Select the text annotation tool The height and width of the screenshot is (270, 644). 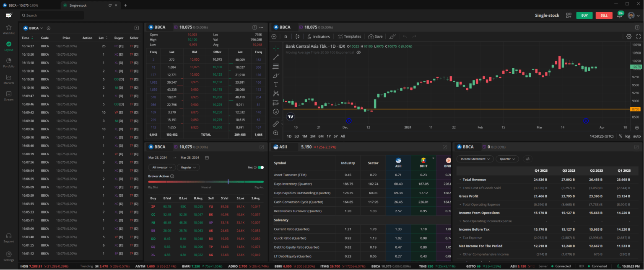point(275,85)
